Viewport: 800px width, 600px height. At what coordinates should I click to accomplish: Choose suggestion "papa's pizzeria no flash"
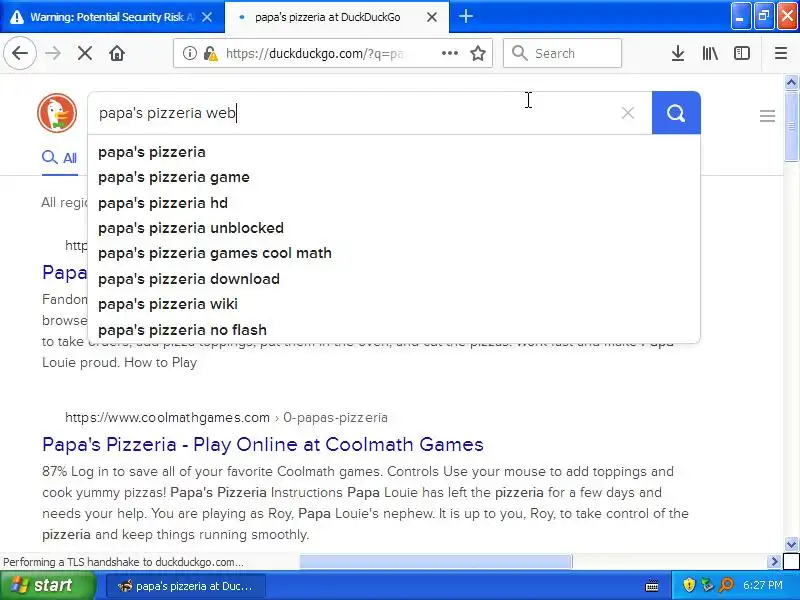(x=394, y=330)
